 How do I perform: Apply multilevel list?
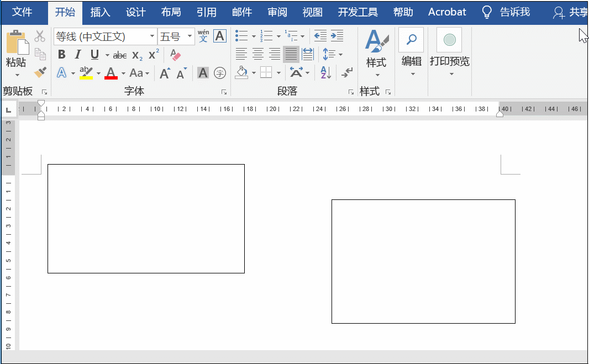(291, 36)
